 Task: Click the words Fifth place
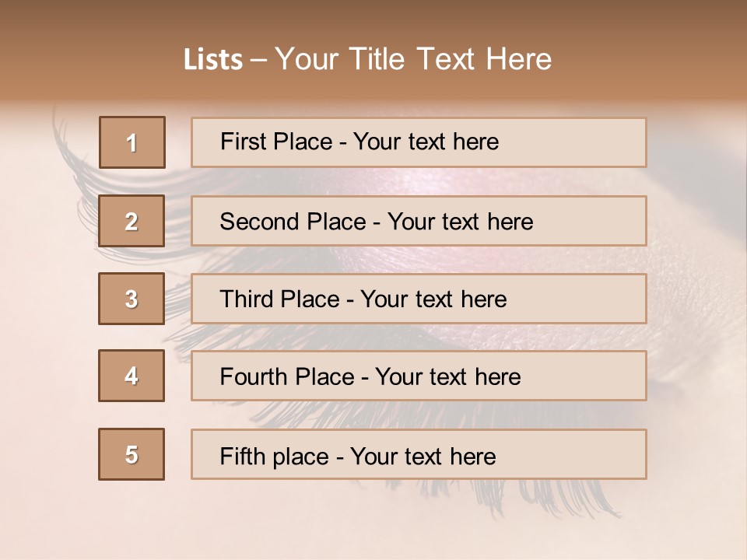click(275, 457)
